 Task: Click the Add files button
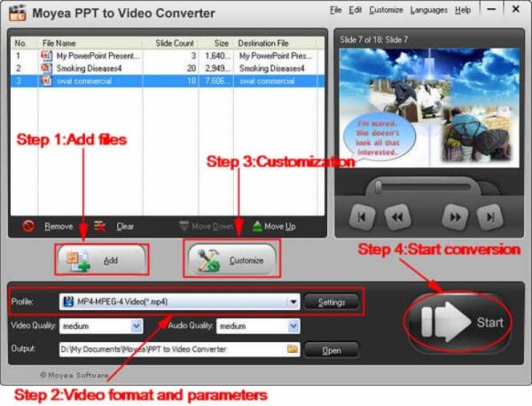[101, 260]
